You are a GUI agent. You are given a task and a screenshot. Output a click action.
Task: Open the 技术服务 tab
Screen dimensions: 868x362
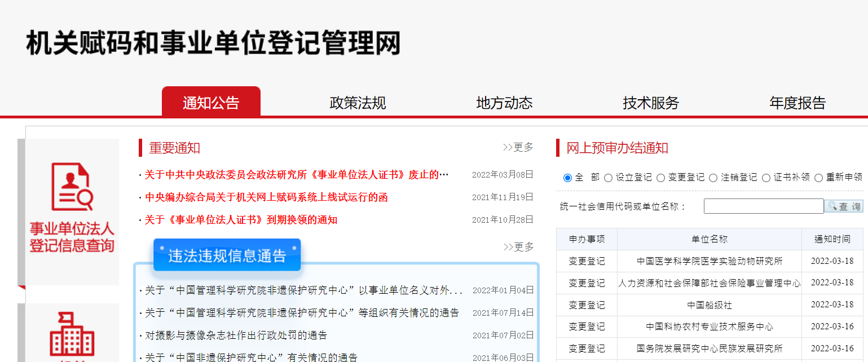[x=651, y=103]
